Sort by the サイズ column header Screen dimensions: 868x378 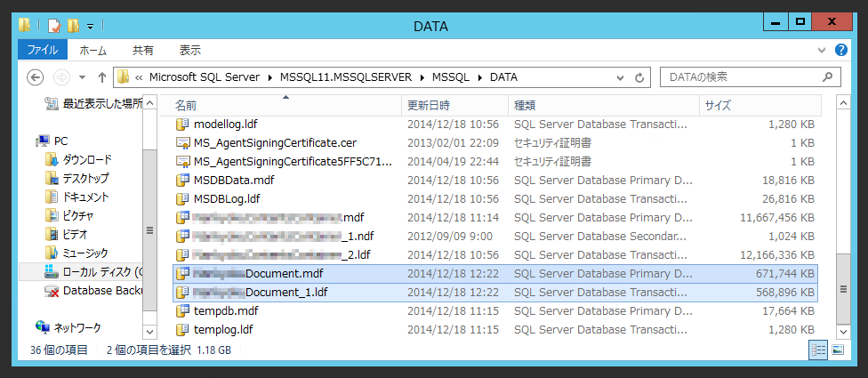[x=760, y=105]
